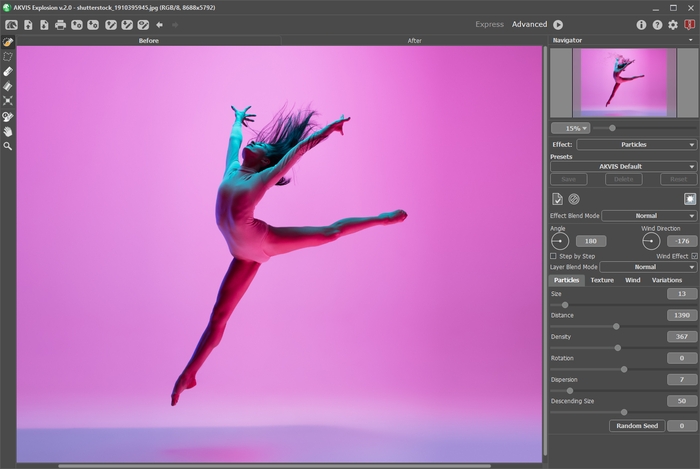Click the Descending Size slider handle

pos(624,412)
